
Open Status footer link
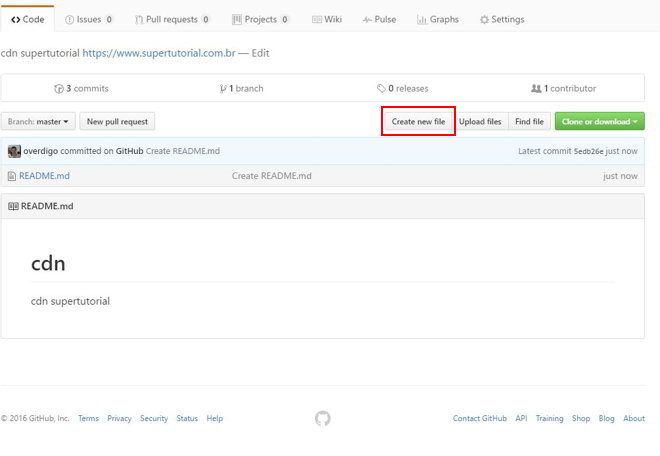coord(187,418)
